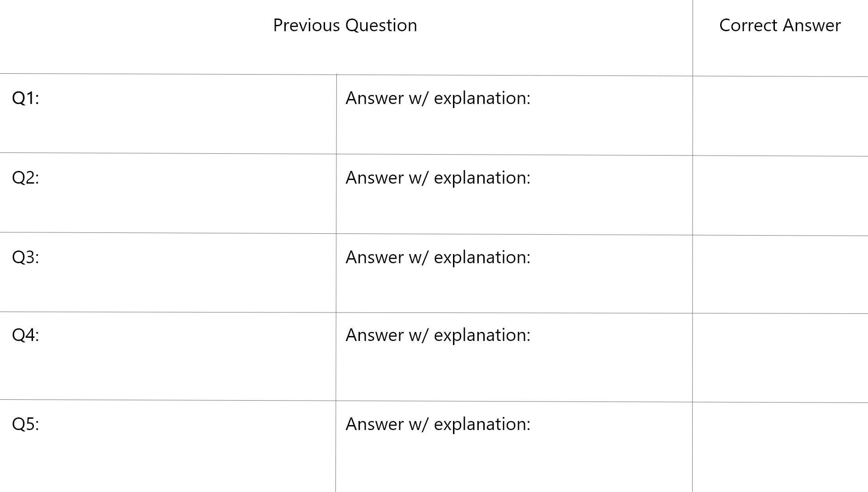Click Q1 Answer w/ explanation cell
This screenshot has width=868, height=492.
pos(514,115)
